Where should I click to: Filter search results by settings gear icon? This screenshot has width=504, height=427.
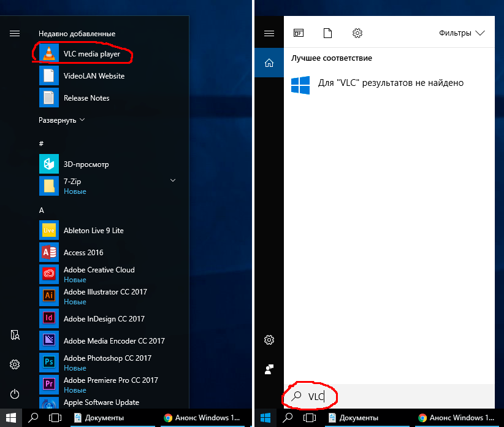(357, 33)
